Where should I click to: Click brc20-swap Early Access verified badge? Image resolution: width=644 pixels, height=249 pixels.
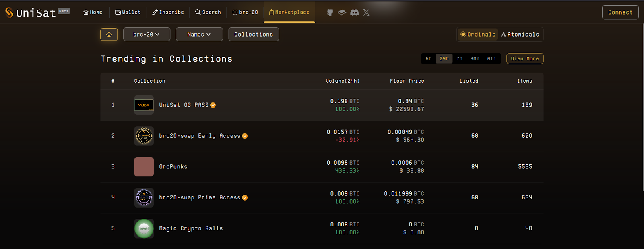pyautogui.click(x=245, y=136)
